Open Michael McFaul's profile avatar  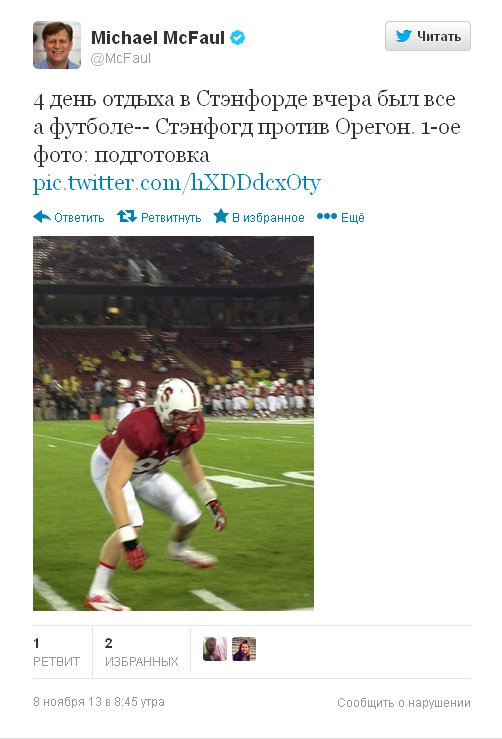click(57, 45)
